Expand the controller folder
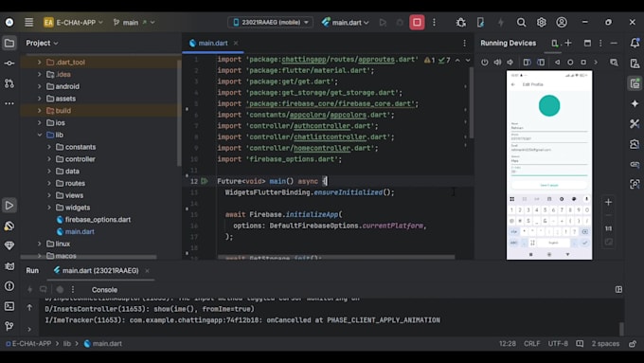The height and width of the screenshot is (363, 644). coord(49,159)
